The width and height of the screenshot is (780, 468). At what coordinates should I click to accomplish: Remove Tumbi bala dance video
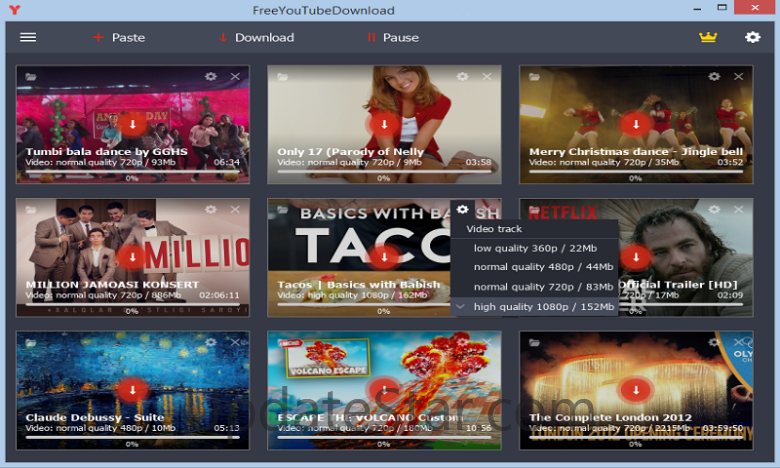pyautogui.click(x=235, y=76)
